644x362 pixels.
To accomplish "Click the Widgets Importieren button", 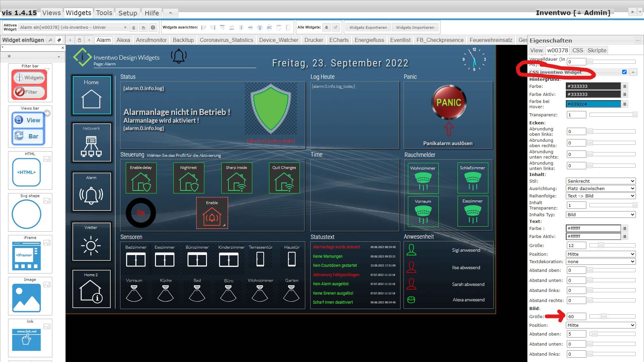I will tap(415, 27).
